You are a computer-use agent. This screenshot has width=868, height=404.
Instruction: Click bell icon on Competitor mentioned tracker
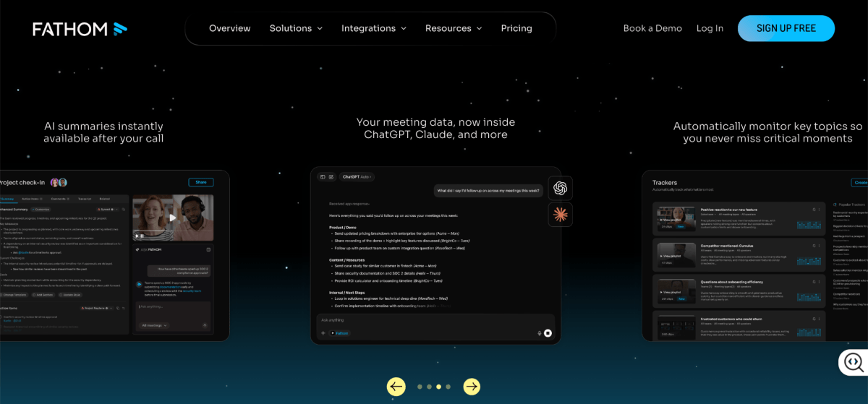[814, 246]
